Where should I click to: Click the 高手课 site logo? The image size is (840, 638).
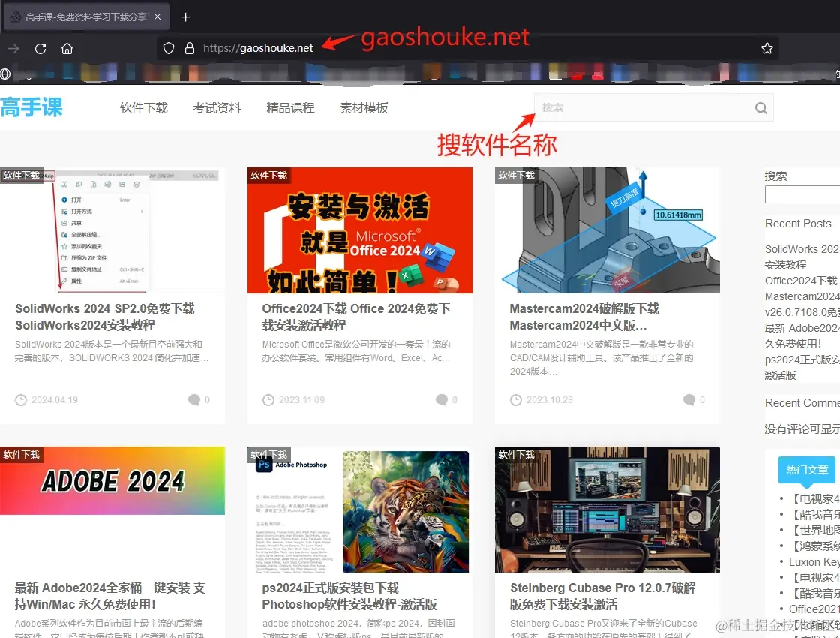coord(31,107)
